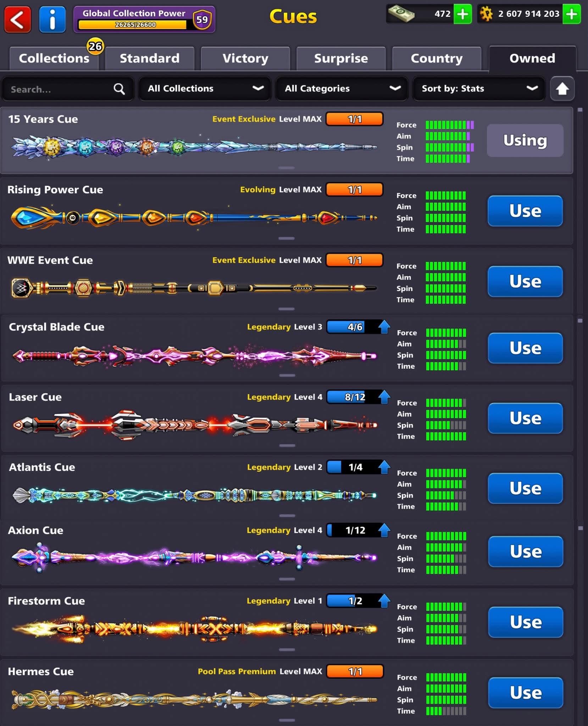Click the Global Collection Power progress bar
The image size is (588, 726).
pos(132,24)
